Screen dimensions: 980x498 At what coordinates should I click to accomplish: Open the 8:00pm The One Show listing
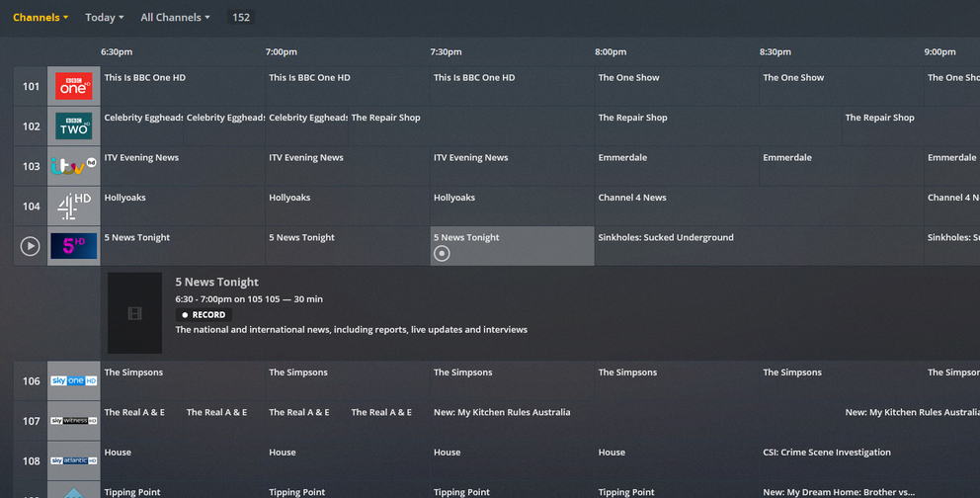pos(677,86)
